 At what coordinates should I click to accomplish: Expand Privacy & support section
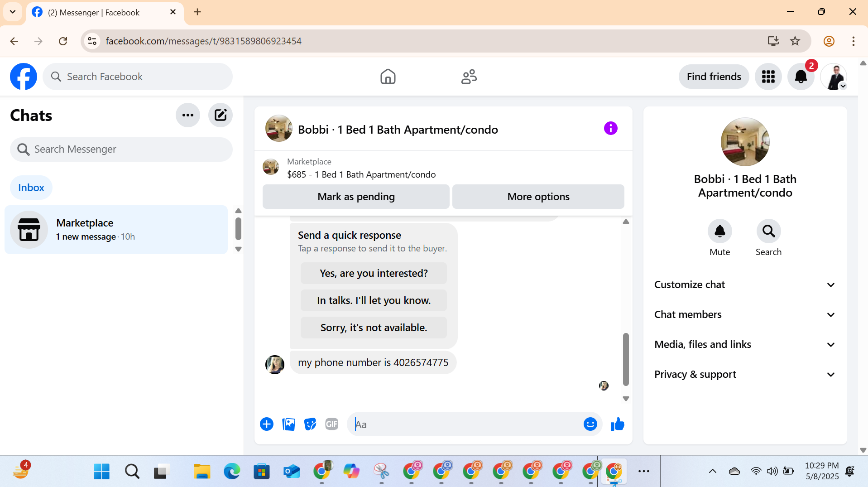[x=745, y=375]
